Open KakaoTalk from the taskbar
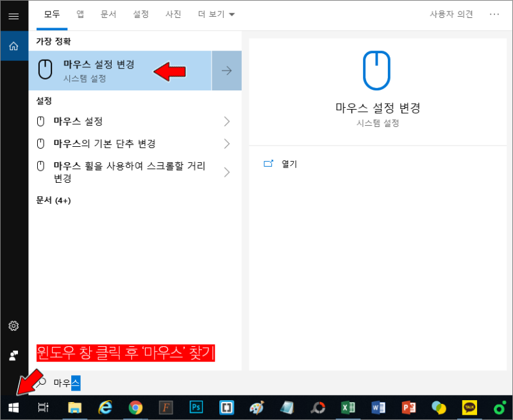 [x=470, y=407]
